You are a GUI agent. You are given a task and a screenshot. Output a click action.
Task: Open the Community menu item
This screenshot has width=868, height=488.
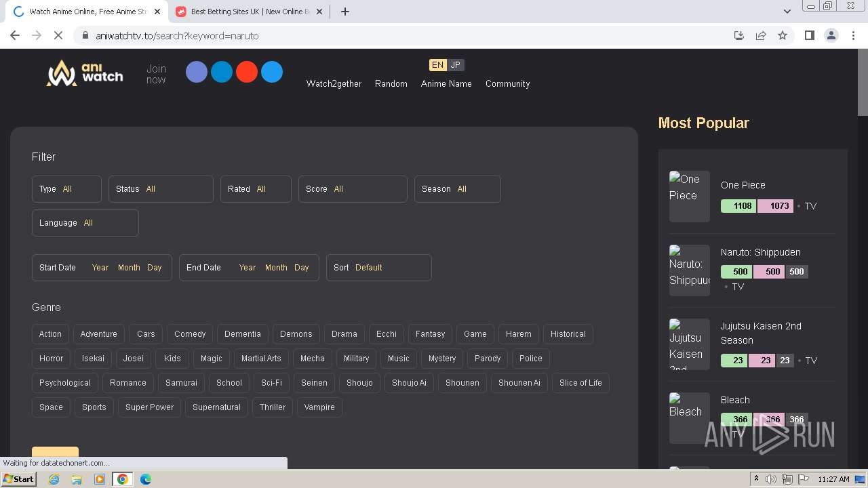[507, 84]
